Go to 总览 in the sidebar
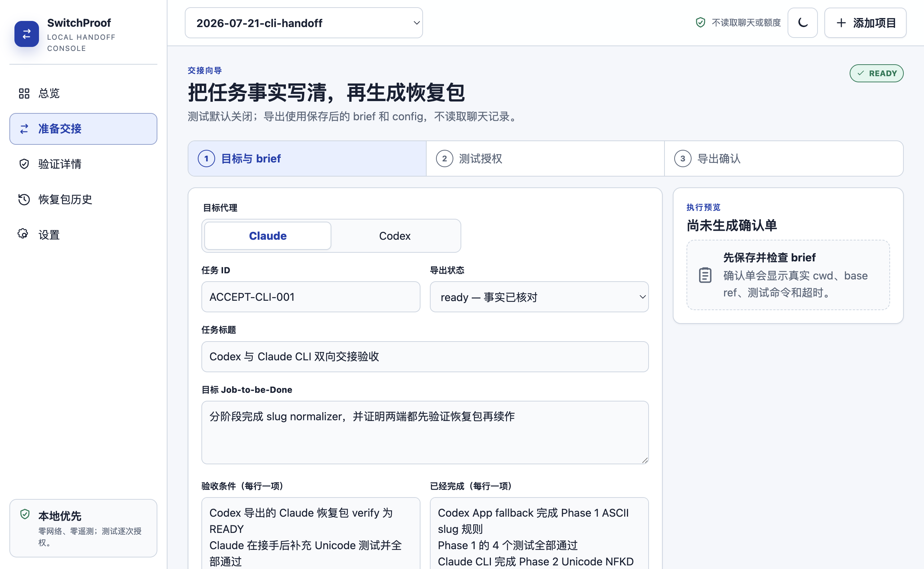This screenshot has width=924, height=569. point(83,93)
